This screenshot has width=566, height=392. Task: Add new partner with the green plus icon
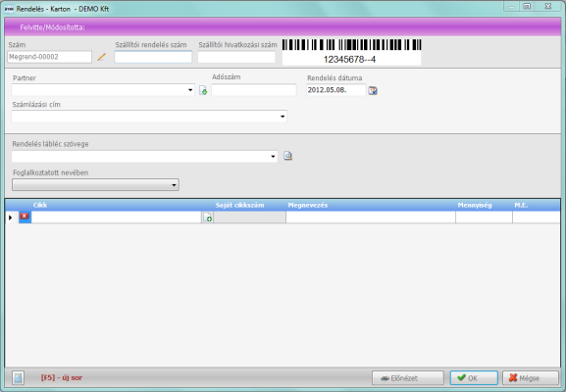[x=203, y=90]
